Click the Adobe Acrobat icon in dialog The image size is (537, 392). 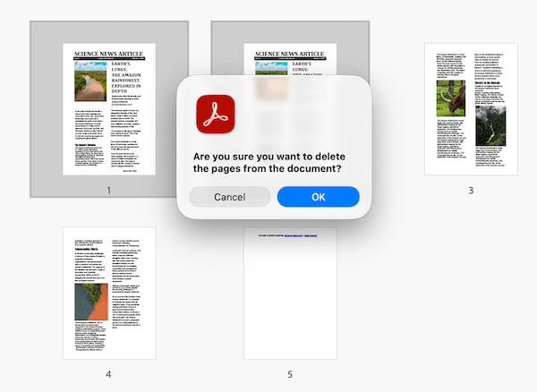pos(216,114)
